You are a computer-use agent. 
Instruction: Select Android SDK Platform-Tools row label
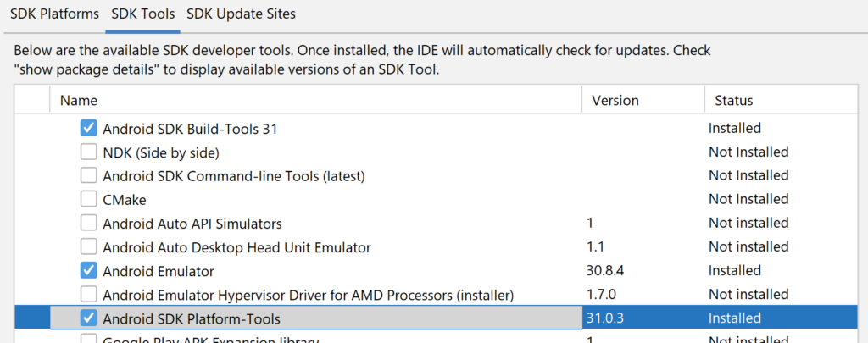[192, 319]
